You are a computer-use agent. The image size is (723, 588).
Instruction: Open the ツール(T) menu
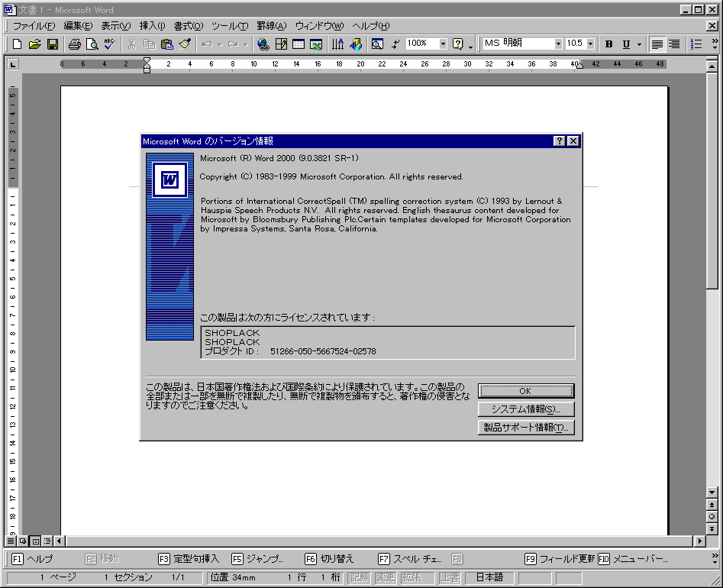tap(230, 26)
